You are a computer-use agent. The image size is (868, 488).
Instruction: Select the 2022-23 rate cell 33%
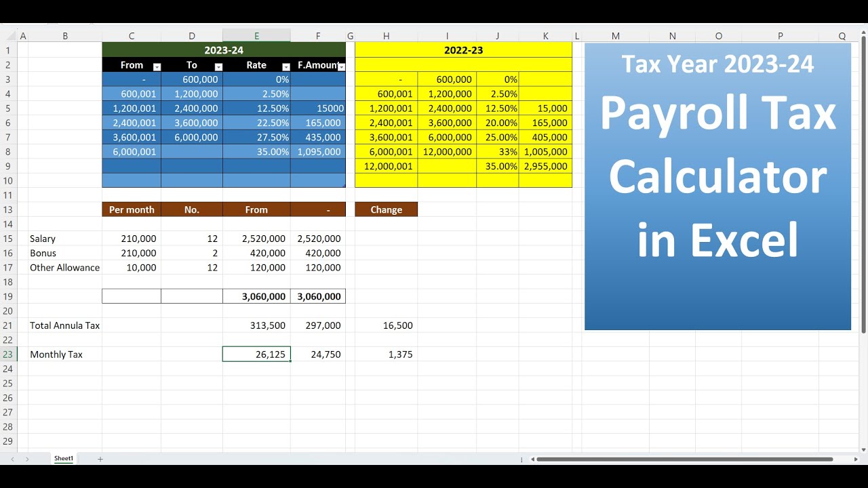[497, 152]
